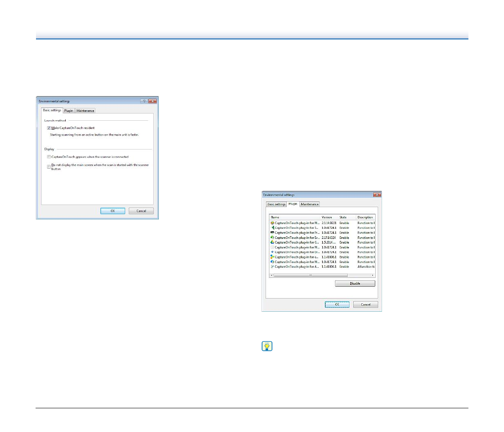Image resolution: width=504 pixels, height=432 pixels.
Task: Click the printer plug-in icon with version 1.0.41724.1
Action: pyautogui.click(x=272, y=233)
